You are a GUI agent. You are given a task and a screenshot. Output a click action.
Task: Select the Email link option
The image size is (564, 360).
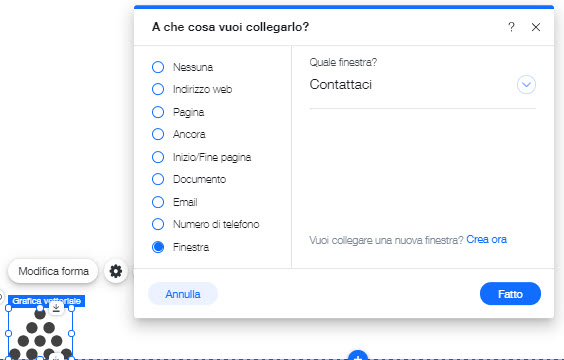pos(158,202)
